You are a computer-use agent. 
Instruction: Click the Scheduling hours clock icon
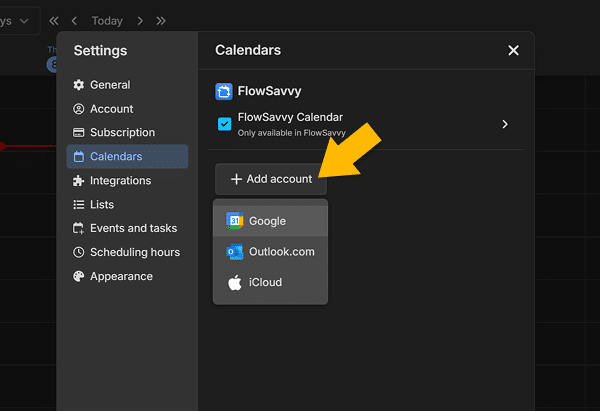point(78,252)
